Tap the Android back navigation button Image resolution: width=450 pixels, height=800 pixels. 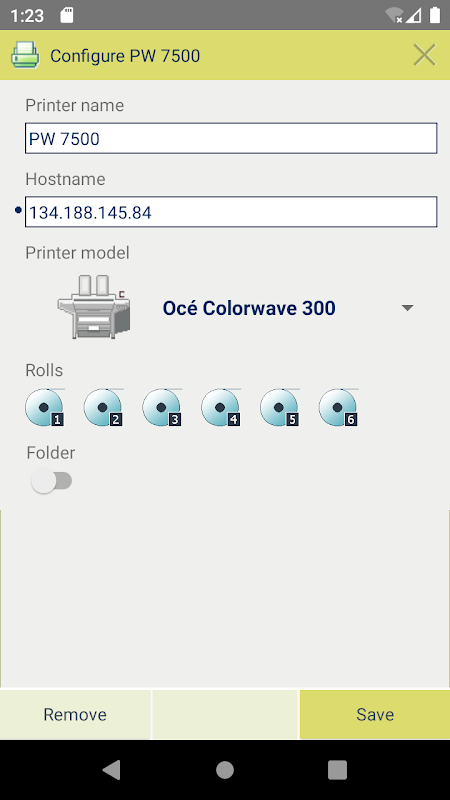point(112,770)
